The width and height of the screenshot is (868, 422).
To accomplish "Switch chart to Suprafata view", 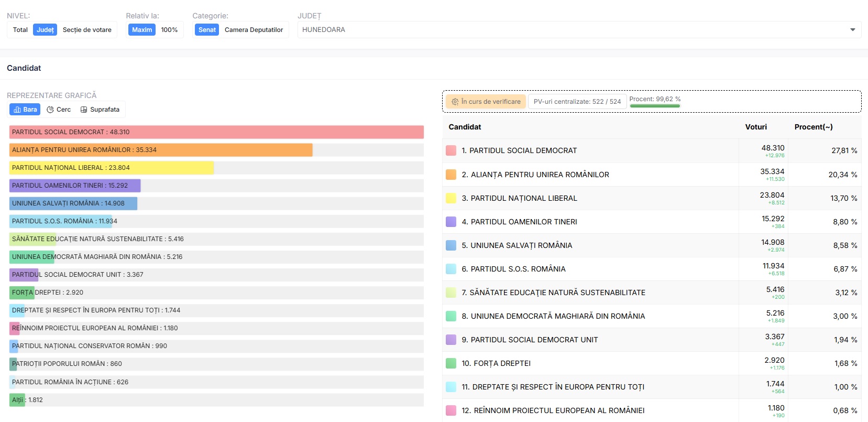I will pos(100,110).
